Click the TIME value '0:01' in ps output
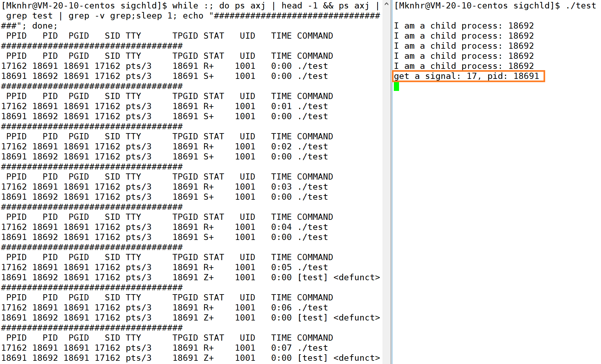This screenshot has height=364, width=601. tap(282, 107)
